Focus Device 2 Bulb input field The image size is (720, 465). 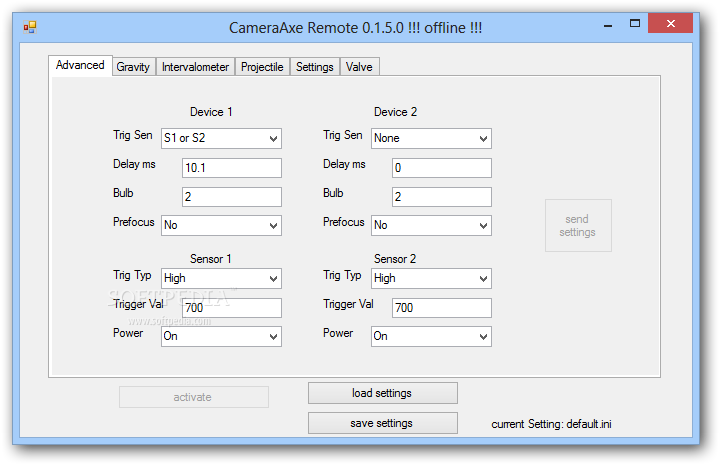click(442, 197)
